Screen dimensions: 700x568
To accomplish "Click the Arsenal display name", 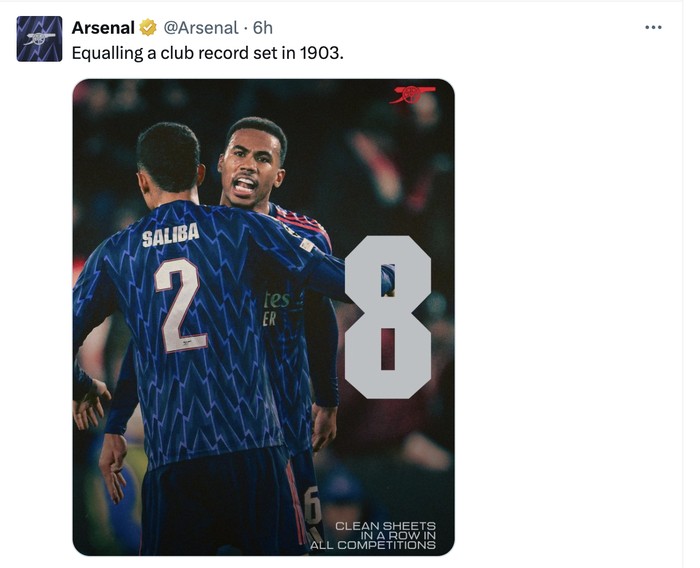I will point(103,28).
